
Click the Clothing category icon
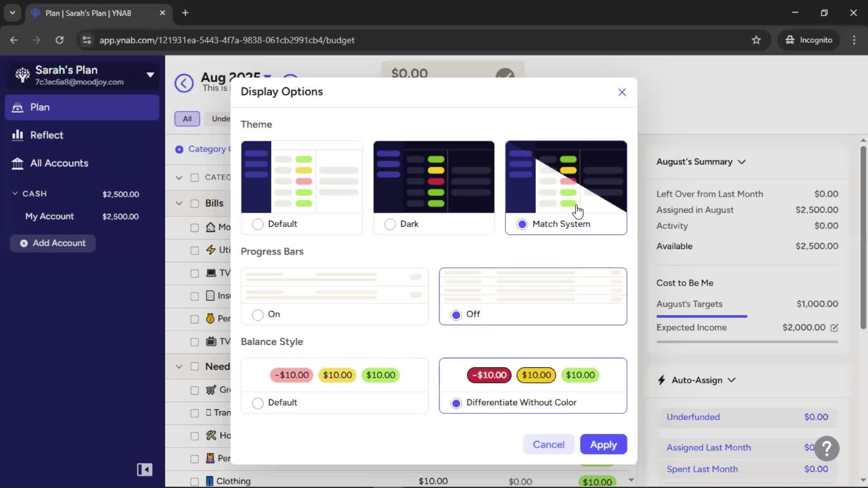point(210,481)
